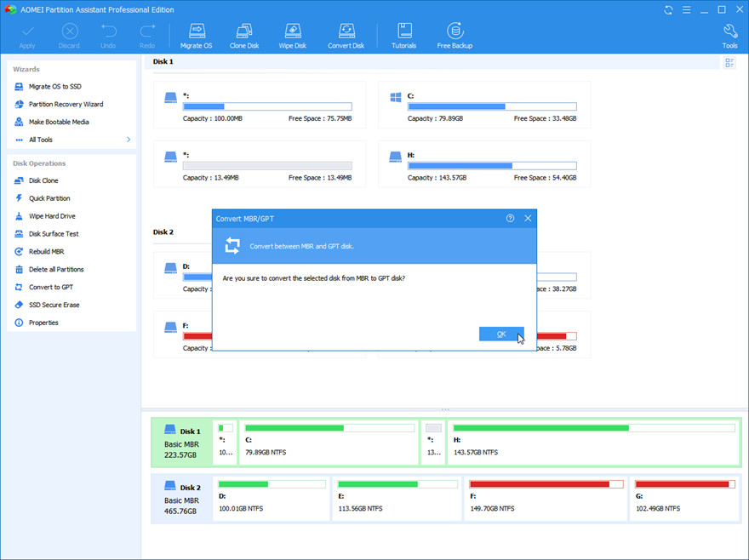Click the Undo toolbar icon
Image resolution: width=749 pixels, height=560 pixels.
[108, 36]
